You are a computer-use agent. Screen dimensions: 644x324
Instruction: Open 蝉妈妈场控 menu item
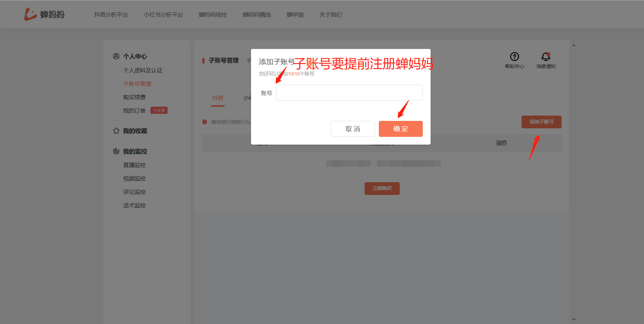click(213, 15)
